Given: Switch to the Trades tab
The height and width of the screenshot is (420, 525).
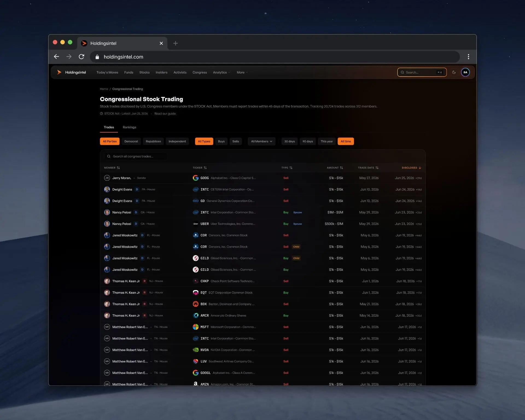Looking at the screenshot, I should point(109,127).
